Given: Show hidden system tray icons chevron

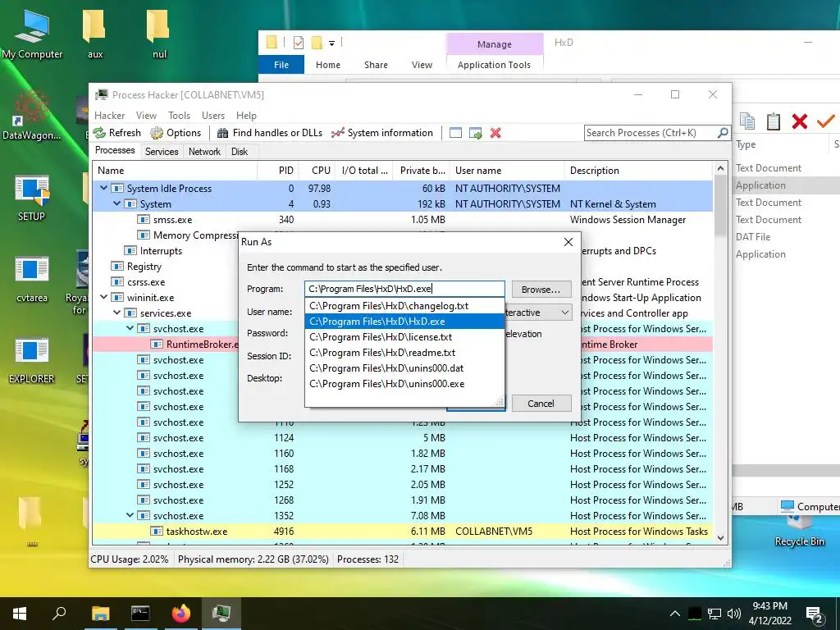Looking at the screenshot, I should pos(675,614).
